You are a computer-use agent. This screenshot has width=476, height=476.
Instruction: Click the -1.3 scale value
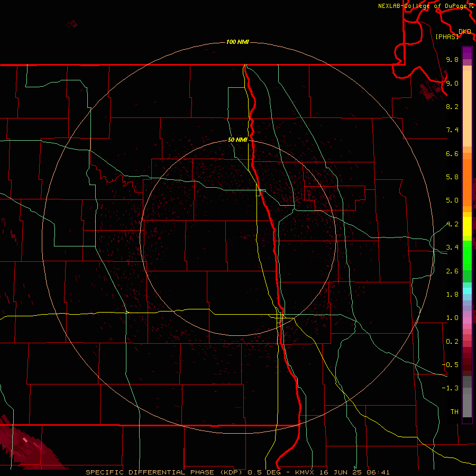pos(450,388)
